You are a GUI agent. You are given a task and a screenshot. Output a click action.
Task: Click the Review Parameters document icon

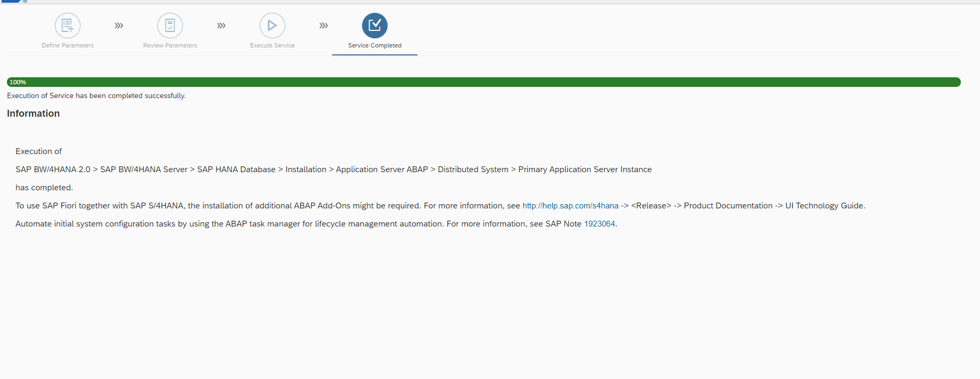170,26
